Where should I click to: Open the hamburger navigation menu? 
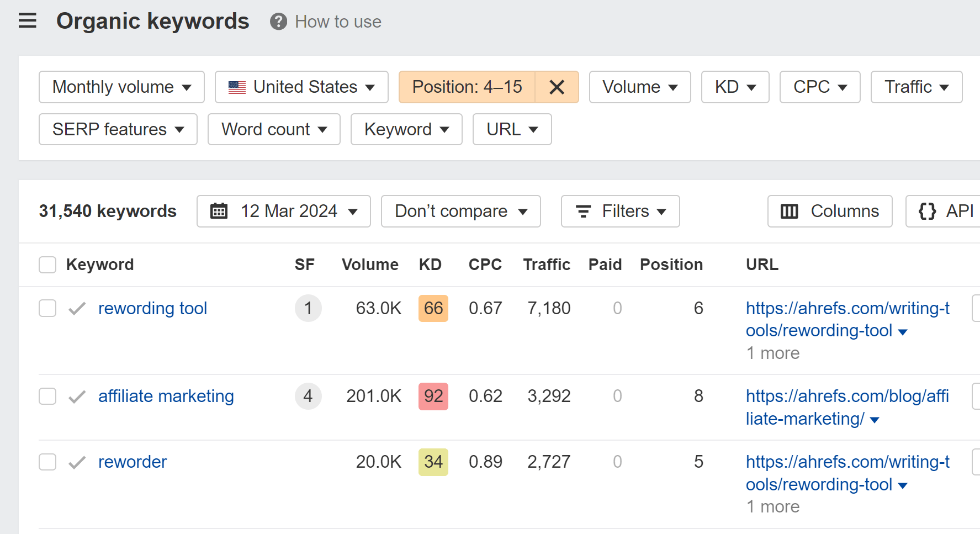27,20
